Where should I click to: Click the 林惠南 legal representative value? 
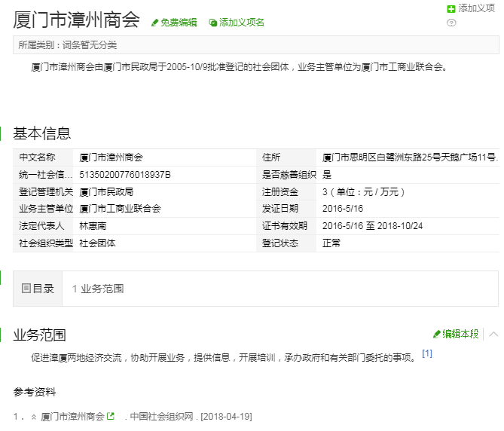tap(93, 226)
